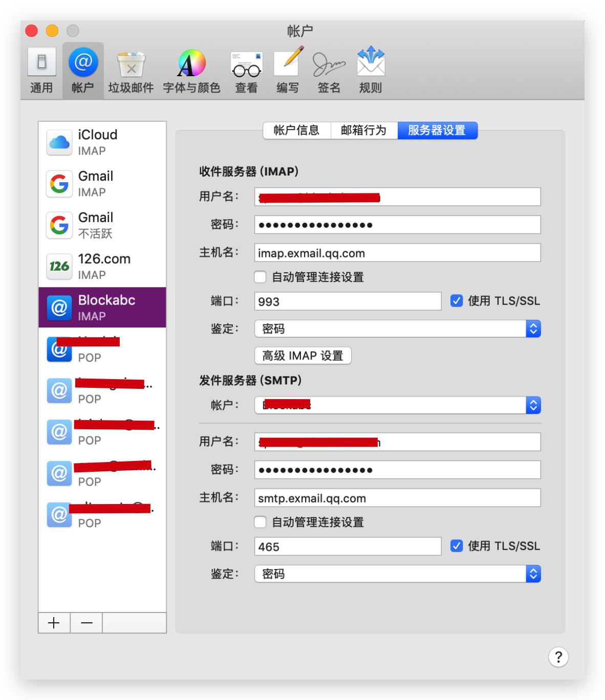
Task: Uncheck 使用 TLS/SSL for SMTP
Action: click(456, 545)
